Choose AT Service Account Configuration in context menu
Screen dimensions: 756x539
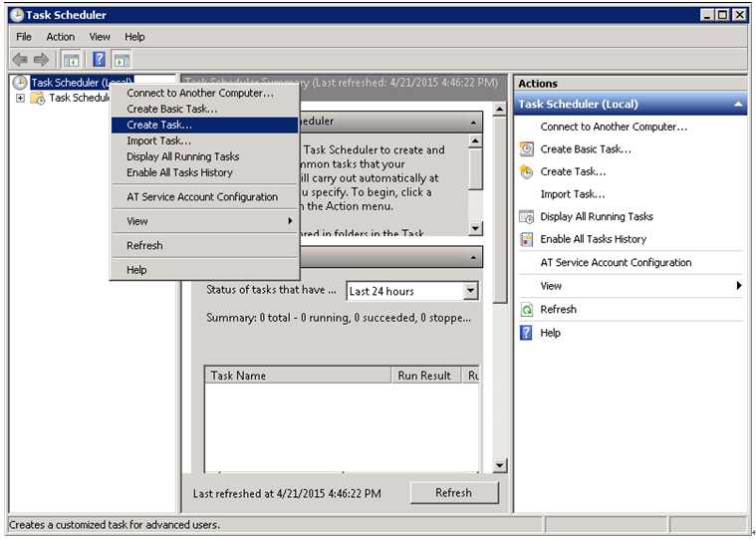204,196
